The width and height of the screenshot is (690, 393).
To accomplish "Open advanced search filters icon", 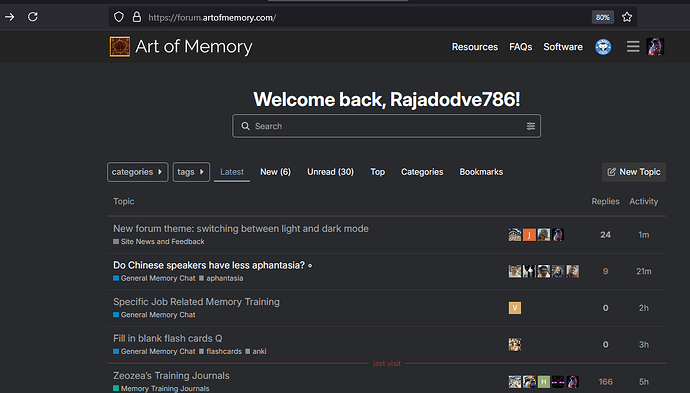I will pos(531,126).
